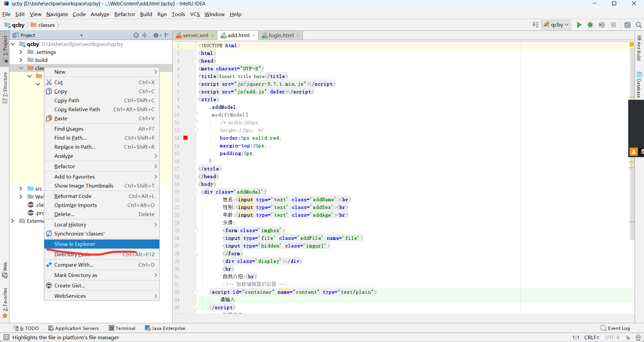
Task: Close the add.html tab
Action: point(254,36)
